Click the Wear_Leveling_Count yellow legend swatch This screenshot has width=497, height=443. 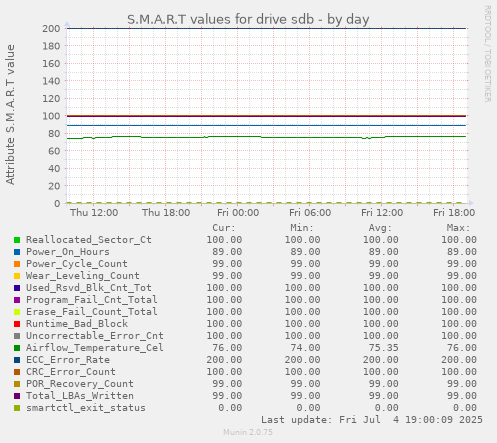point(17,276)
